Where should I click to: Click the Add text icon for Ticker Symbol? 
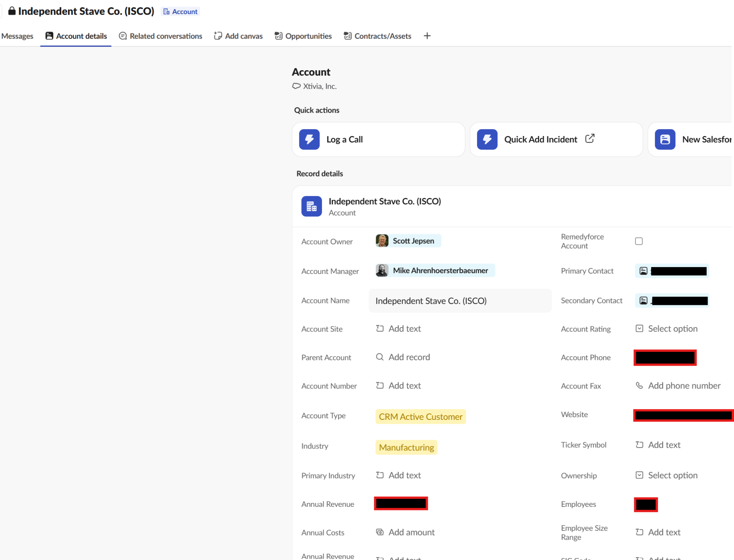pos(640,444)
